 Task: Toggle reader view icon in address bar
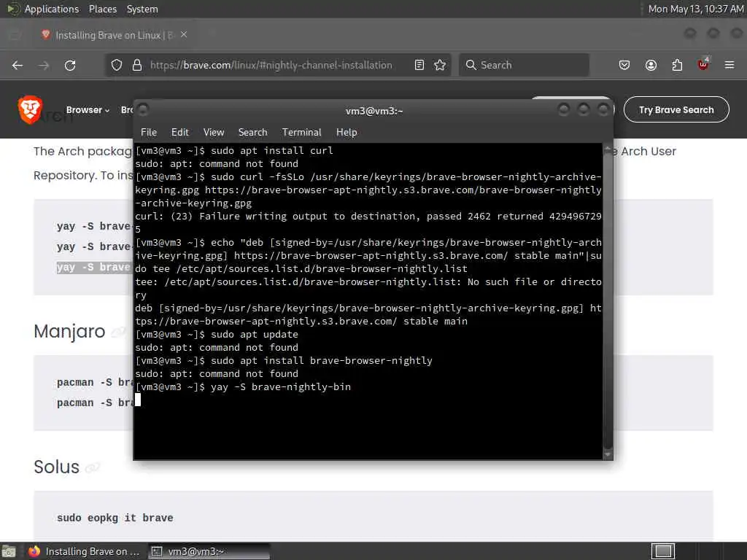point(419,65)
